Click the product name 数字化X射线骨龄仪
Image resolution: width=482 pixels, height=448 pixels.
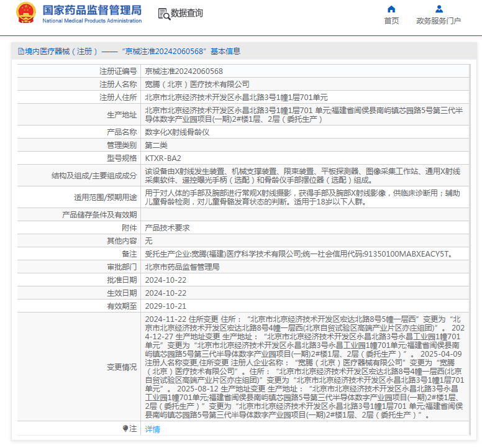pos(177,132)
